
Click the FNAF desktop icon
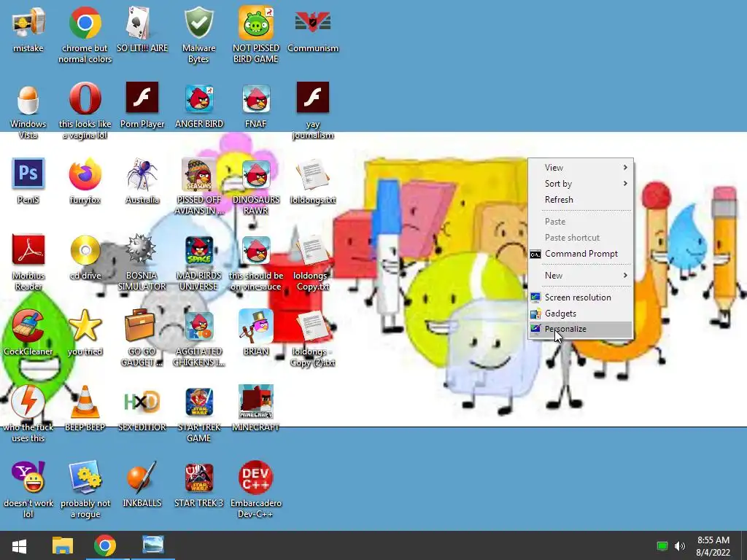[x=256, y=99]
